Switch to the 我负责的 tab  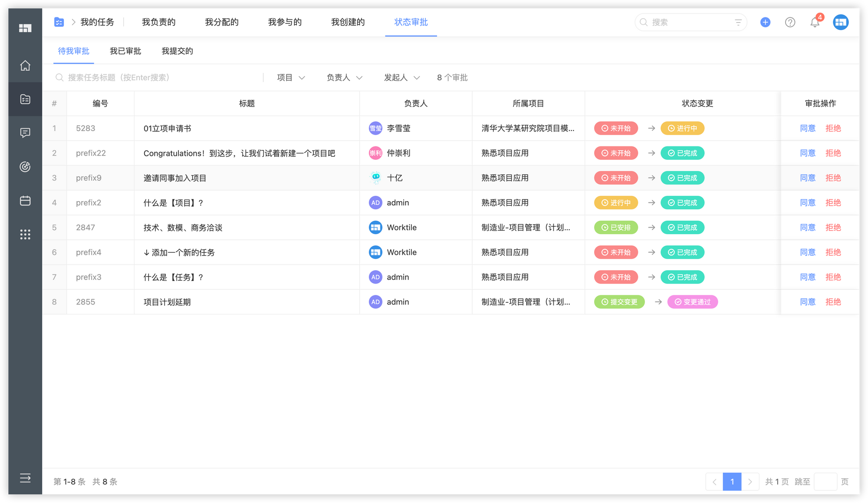point(158,22)
